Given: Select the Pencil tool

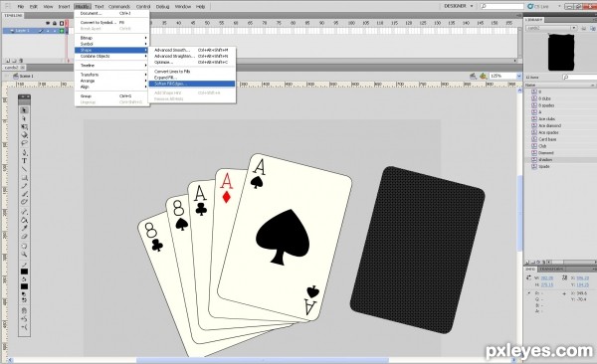Looking at the screenshot, I should click(24, 186).
